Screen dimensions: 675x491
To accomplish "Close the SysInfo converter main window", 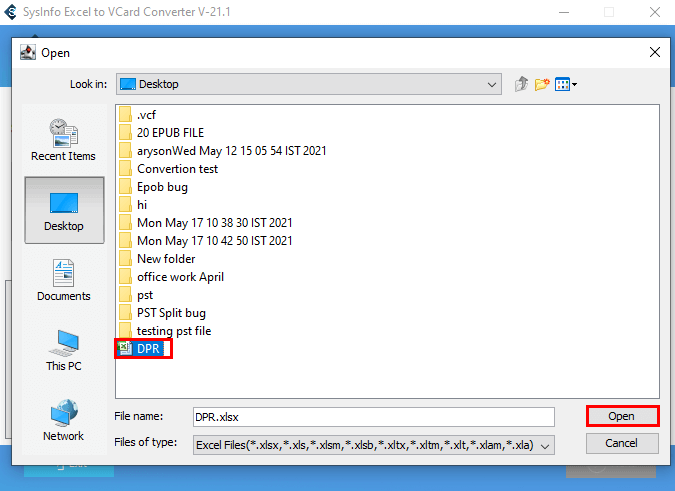I will 655,12.
